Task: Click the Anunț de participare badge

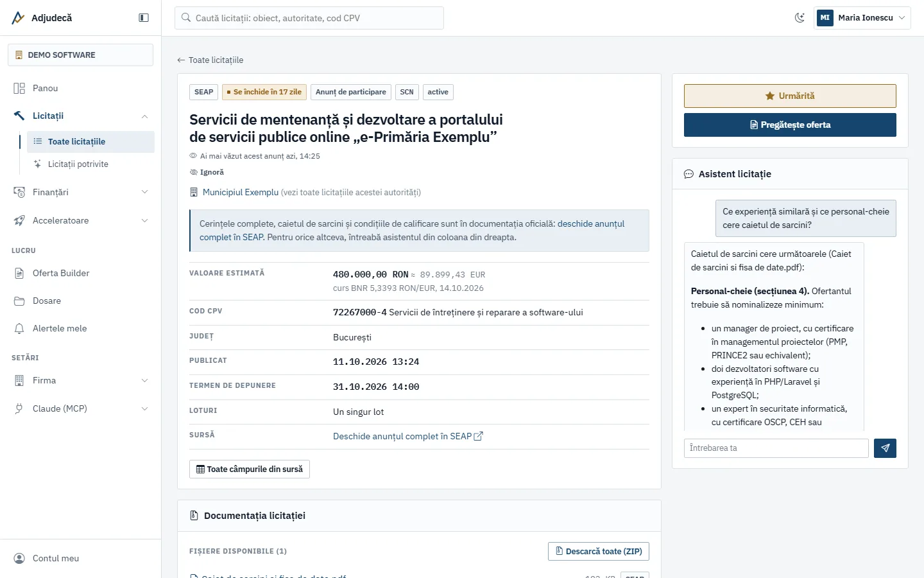Action: [351, 92]
